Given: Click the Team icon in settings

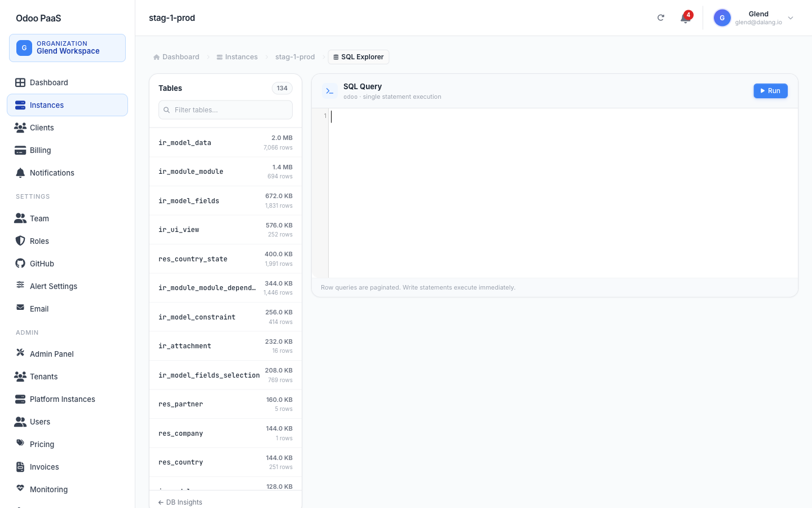Looking at the screenshot, I should (x=20, y=218).
